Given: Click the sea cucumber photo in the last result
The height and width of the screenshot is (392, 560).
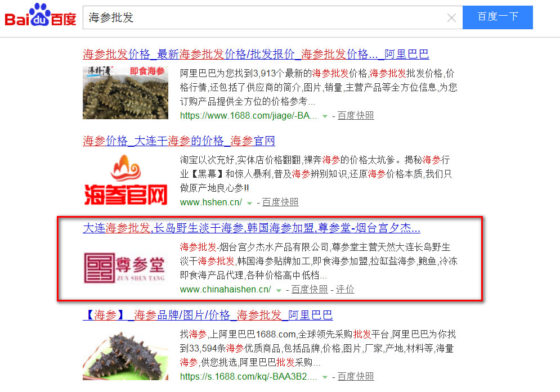Looking at the screenshot, I should 125,354.
